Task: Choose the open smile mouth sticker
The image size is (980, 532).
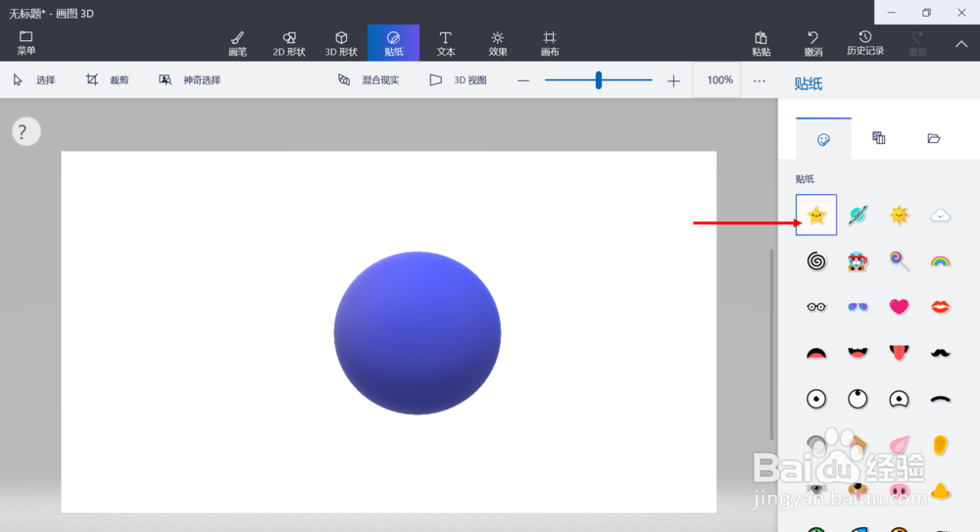Action: coord(857,354)
